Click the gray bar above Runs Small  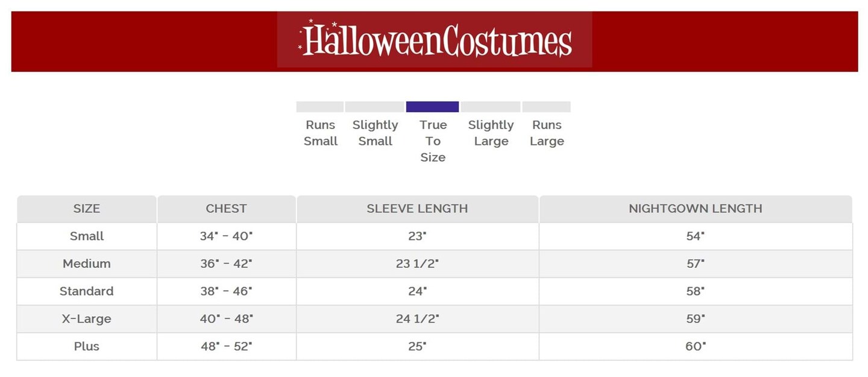coord(319,107)
